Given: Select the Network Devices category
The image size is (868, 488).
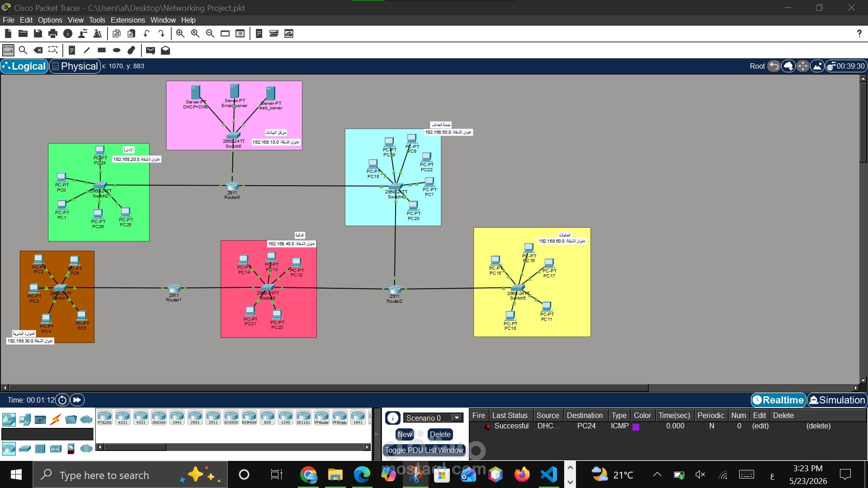Looking at the screenshot, I should 9,420.
